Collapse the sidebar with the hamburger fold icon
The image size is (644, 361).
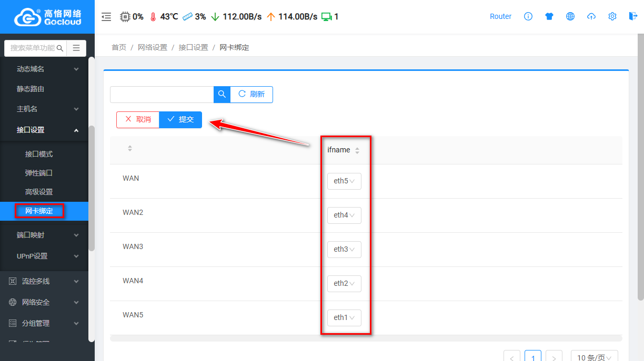tap(106, 17)
